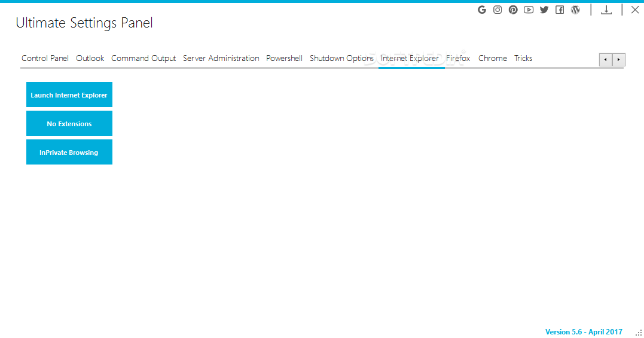
Task: Switch to the Control Panel tab
Action: click(45, 58)
